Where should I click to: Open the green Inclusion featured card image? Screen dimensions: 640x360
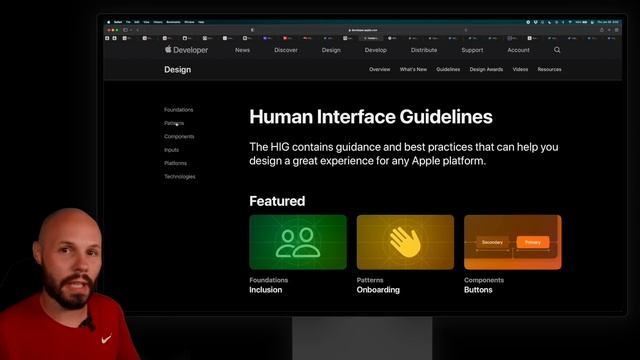click(298, 242)
